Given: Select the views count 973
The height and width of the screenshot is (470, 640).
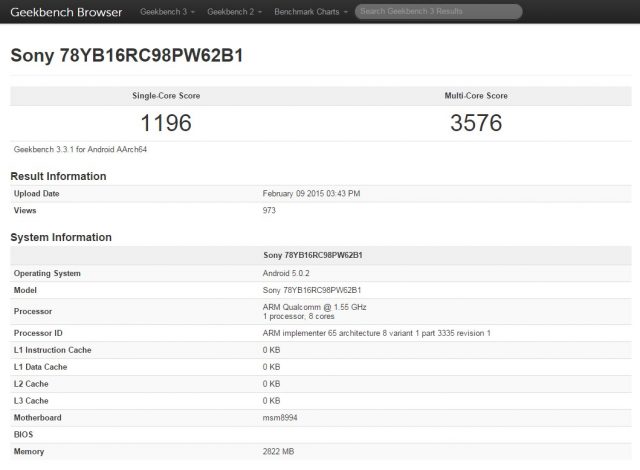Looking at the screenshot, I should pyautogui.click(x=269, y=211).
